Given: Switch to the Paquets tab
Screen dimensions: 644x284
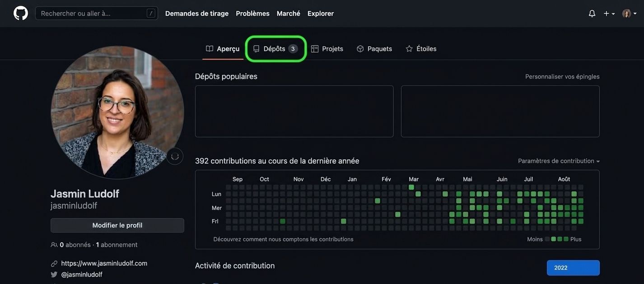Looking at the screenshot, I should (374, 49).
